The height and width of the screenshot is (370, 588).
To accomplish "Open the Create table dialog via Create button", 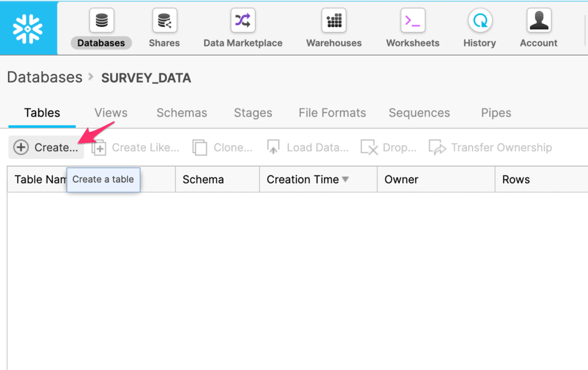I will 46,147.
